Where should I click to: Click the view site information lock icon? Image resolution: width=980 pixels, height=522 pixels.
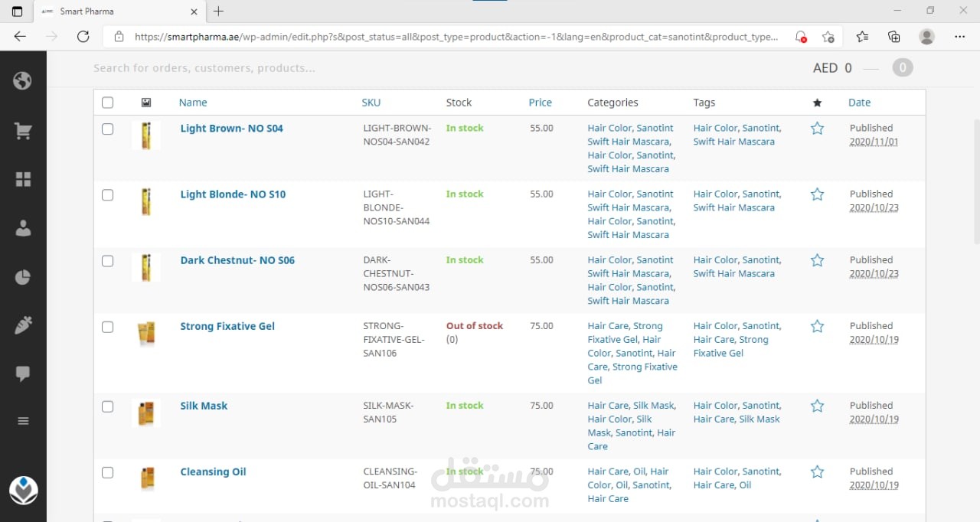click(x=118, y=36)
